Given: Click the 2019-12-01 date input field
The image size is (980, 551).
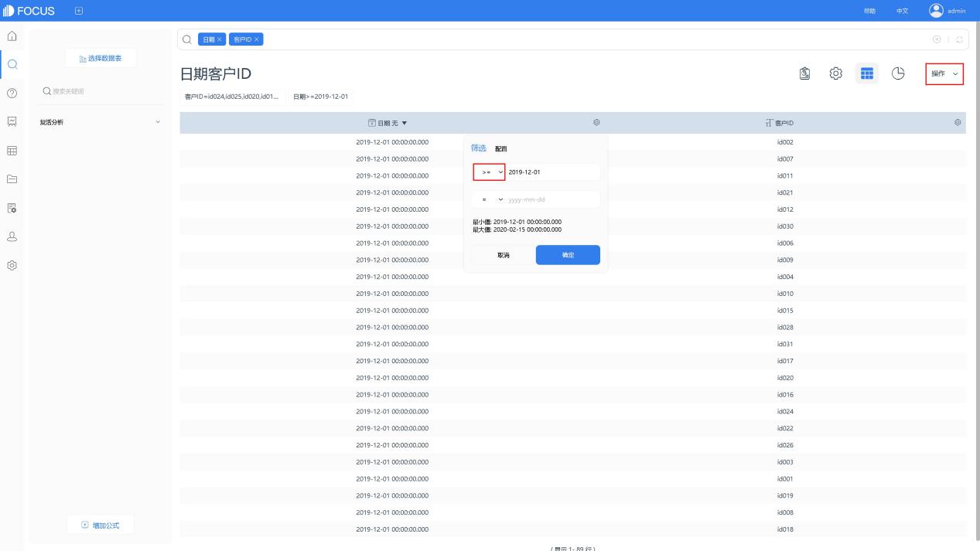Looking at the screenshot, I should pyautogui.click(x=552, y=172).
